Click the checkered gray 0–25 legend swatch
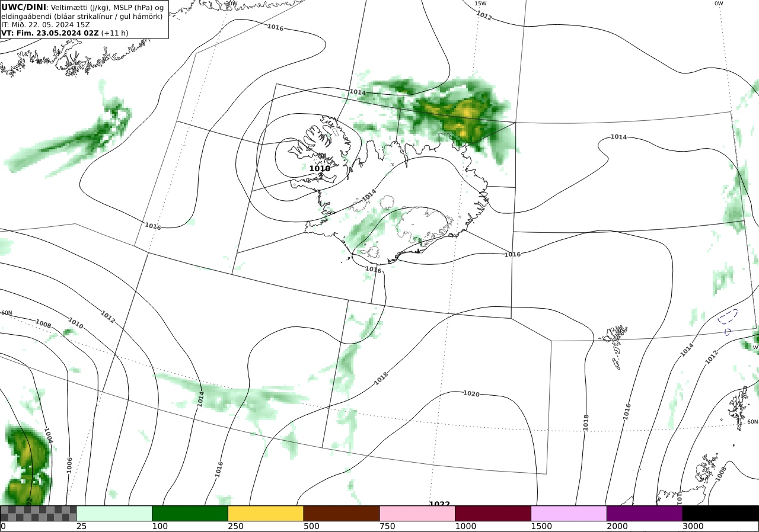759x532 pixels. [x=39, y=513]
